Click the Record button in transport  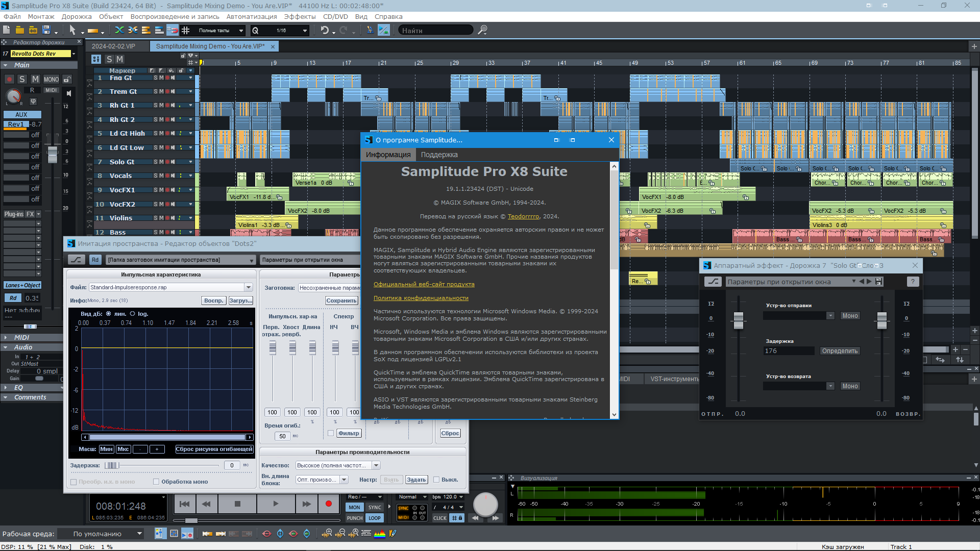point(328,504)
